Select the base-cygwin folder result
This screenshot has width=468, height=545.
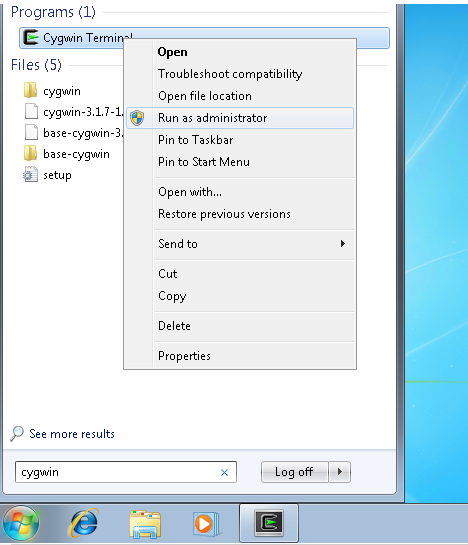76,154
